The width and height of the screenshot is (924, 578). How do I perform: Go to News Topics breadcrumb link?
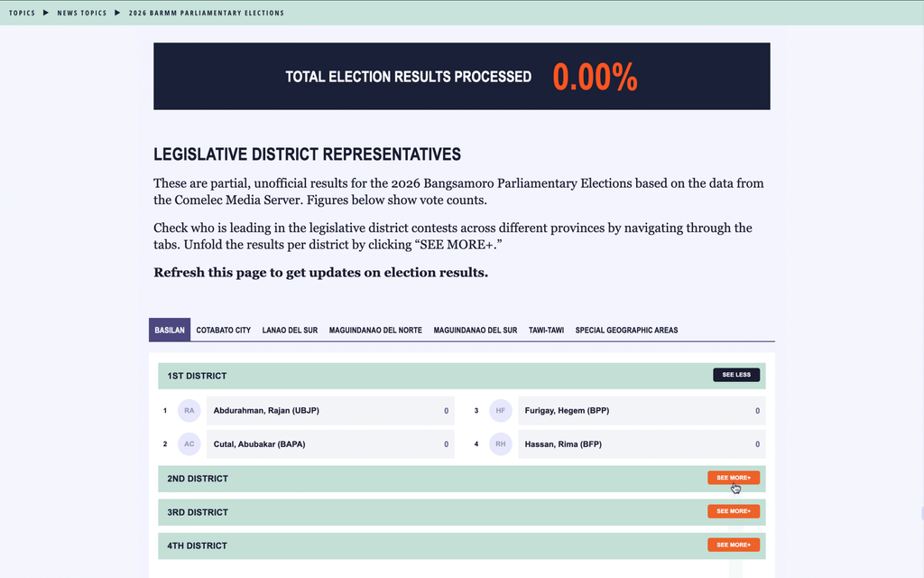[x=82, y=13]
